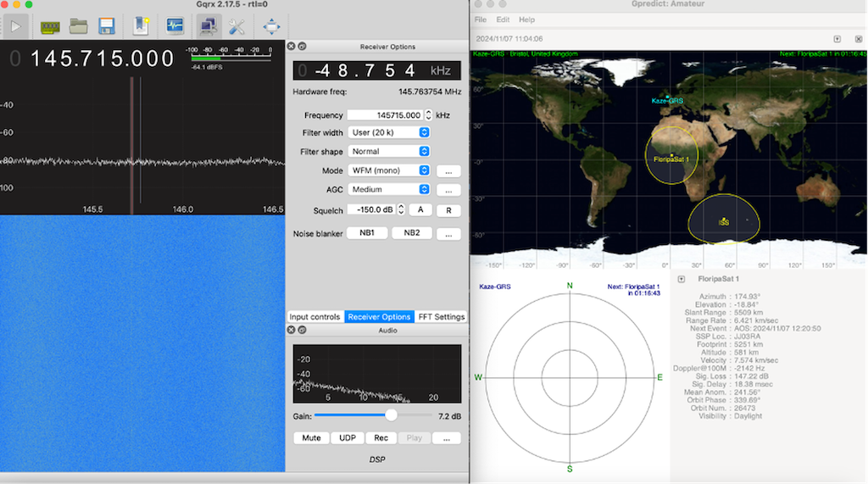The height and width of the screenshot is (484, 868).
Task: Open the bookmarks icon in toolbar
Action: pos(141,26)
